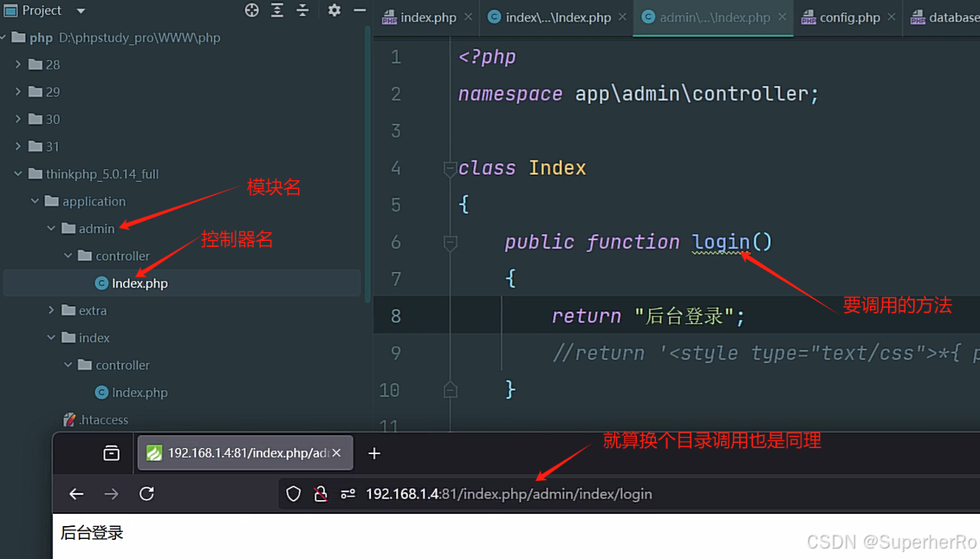The height and width of the screenshot is (559, 980).
Task: Open a new browser tab with plus
Action: [x=374, y=453]
